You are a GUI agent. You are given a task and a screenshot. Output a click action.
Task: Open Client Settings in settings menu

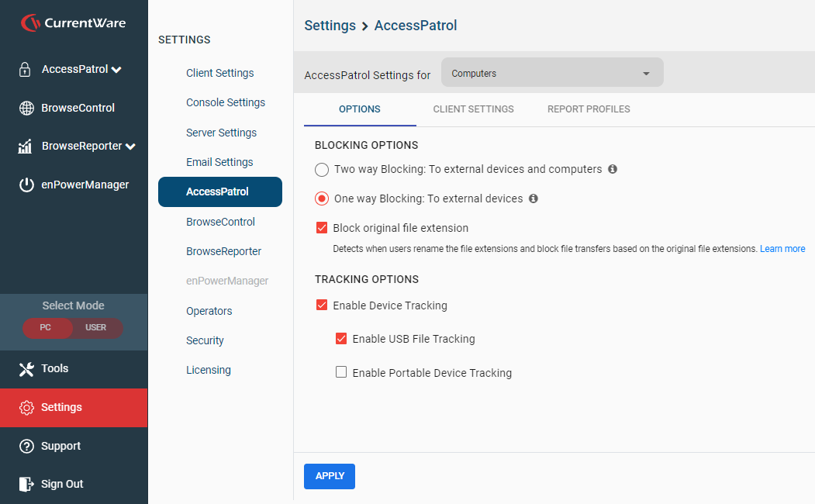pos(220,73)
